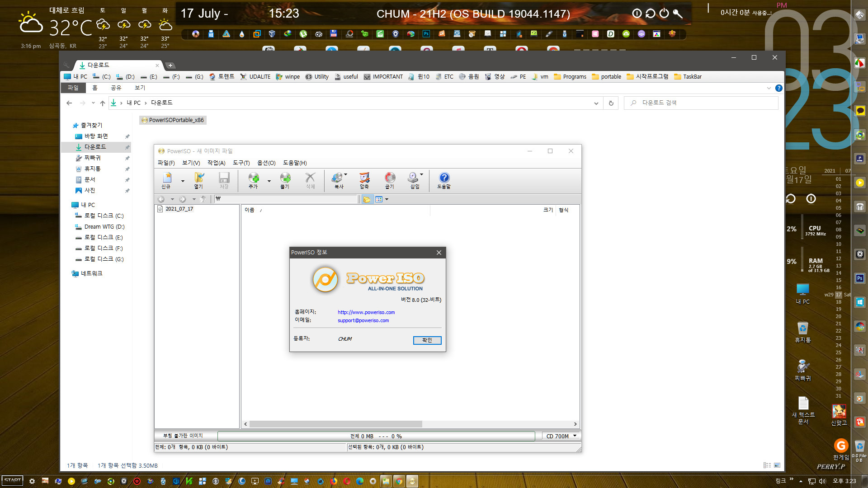Click the speaker volume icon in system tray

(x=822, y=481)
